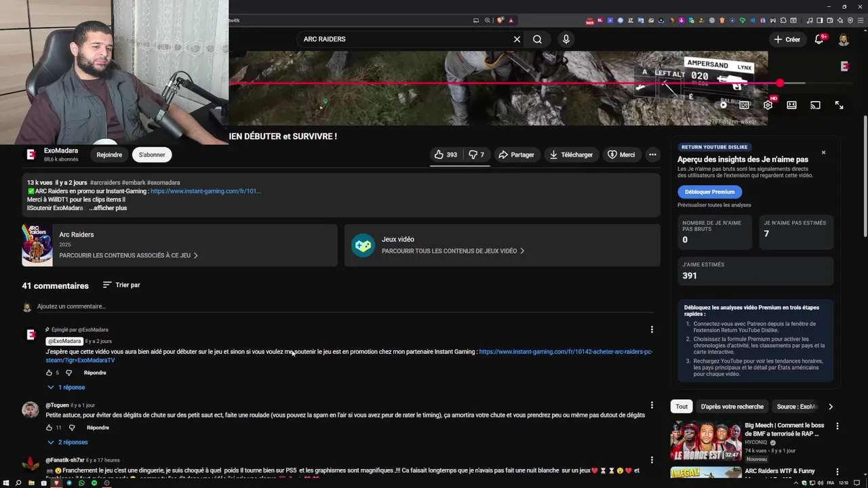
Task: Open options for Big Meech video
Action: click(837, 426)
